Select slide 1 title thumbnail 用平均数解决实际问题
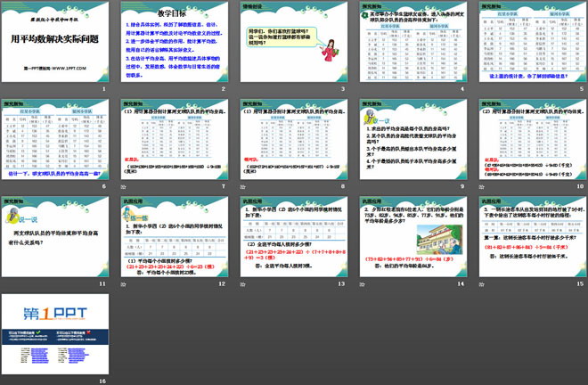This screenshot has height=385, width=588. tap(55, 42)
